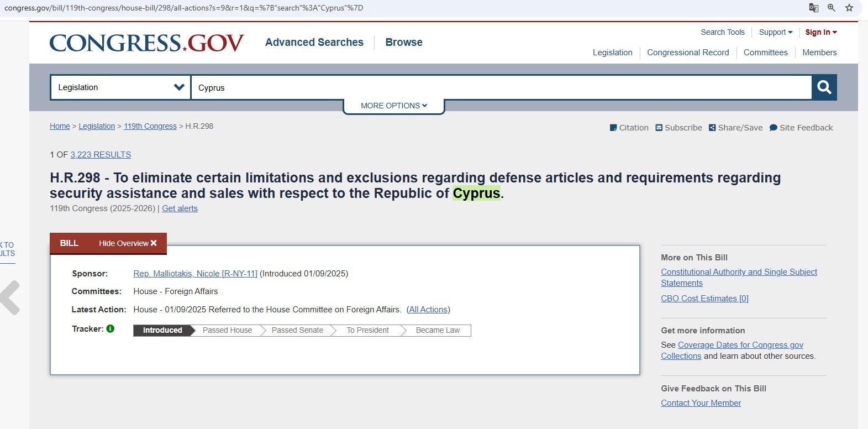Click the browser zoom magnifier icon
Screen dimensions: 868x429
(832, 8)
